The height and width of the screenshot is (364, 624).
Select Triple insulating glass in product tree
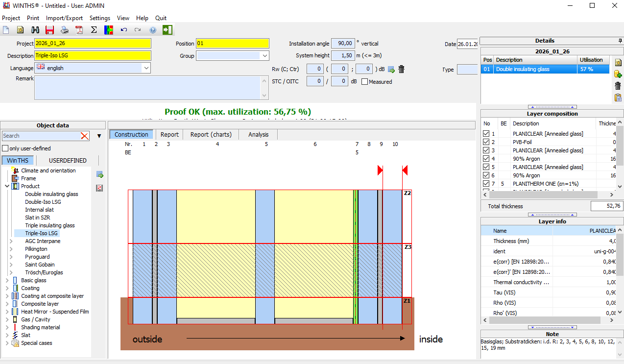50,225
